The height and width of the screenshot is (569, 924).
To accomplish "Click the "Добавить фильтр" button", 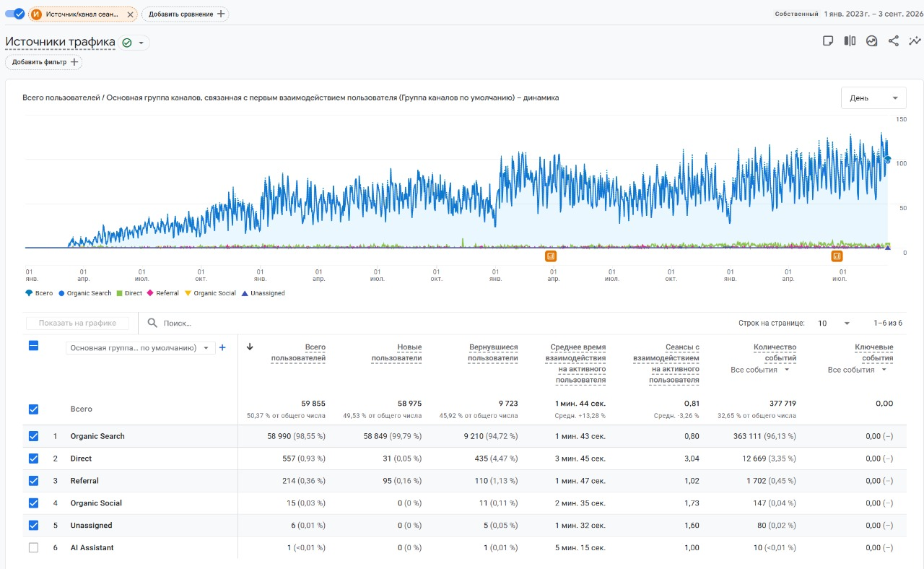I will [44, 62].
